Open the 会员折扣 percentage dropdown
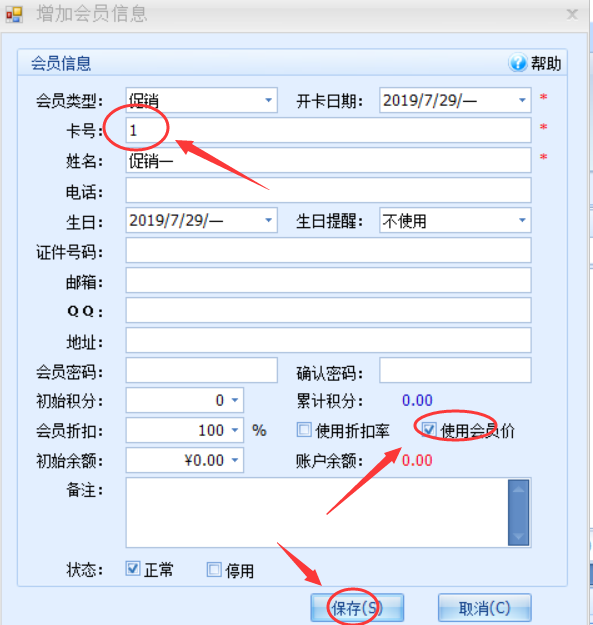 click(235, 430)
